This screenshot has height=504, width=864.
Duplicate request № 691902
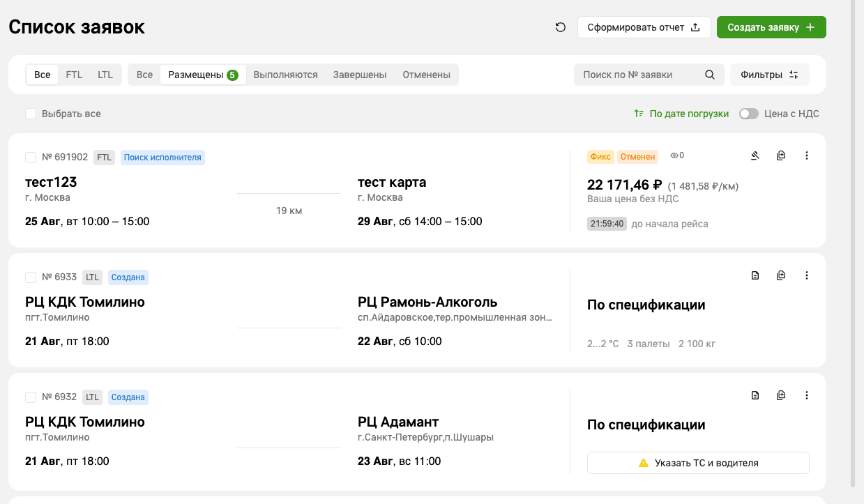coord(781,156)
